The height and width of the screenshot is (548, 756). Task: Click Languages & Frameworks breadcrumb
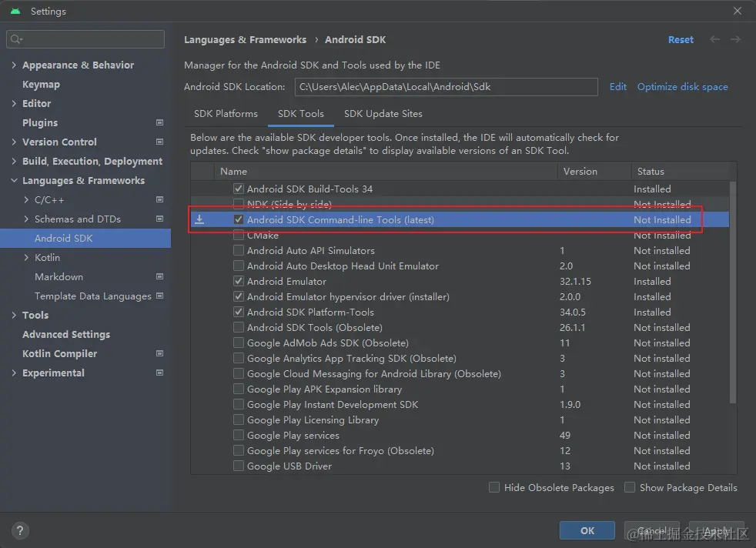click(245, 39)
